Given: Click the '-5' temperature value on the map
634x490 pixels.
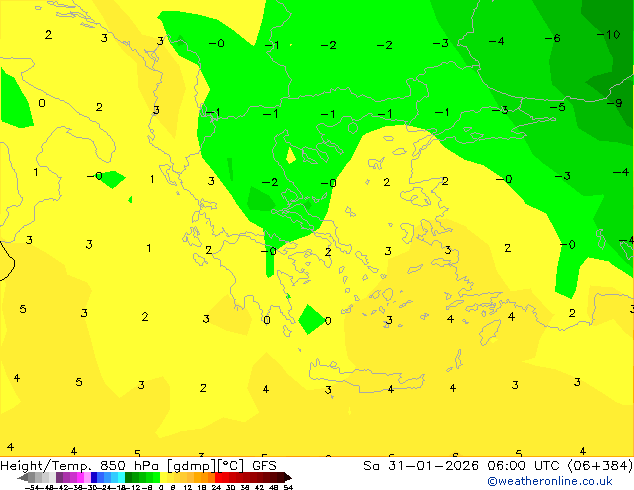Looking at the screenshot, I should point(558,107).
